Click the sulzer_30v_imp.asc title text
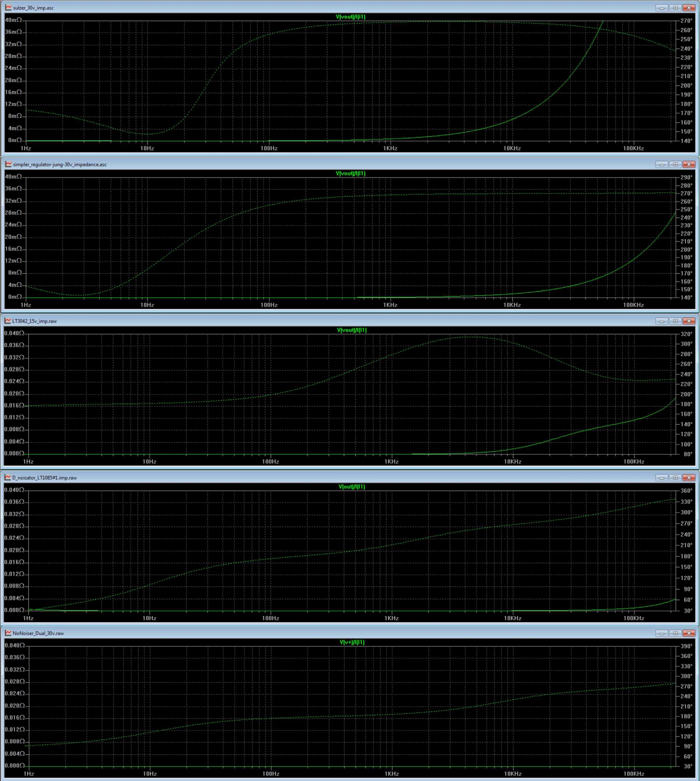This screenshot has width=700, height=781. [x=33, y=8]
